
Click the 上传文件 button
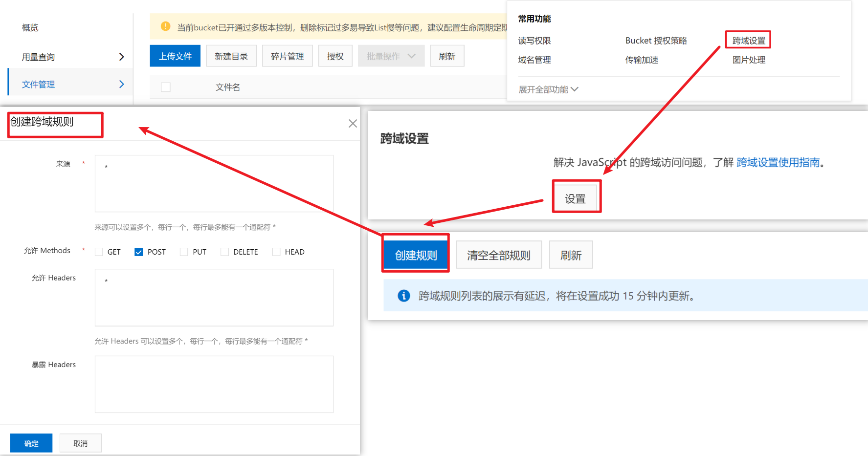coord(175,56)
